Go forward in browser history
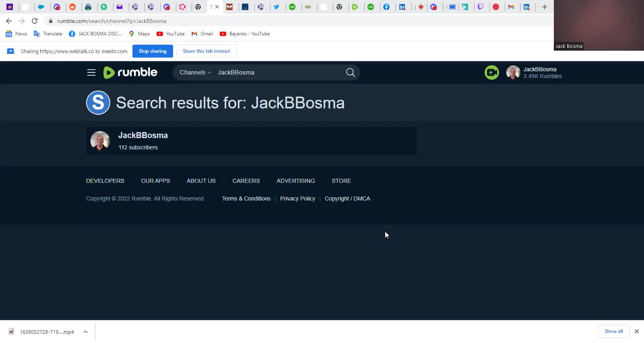Image resolution: width=644 pixels, height=343 pixels. point(22,21)
